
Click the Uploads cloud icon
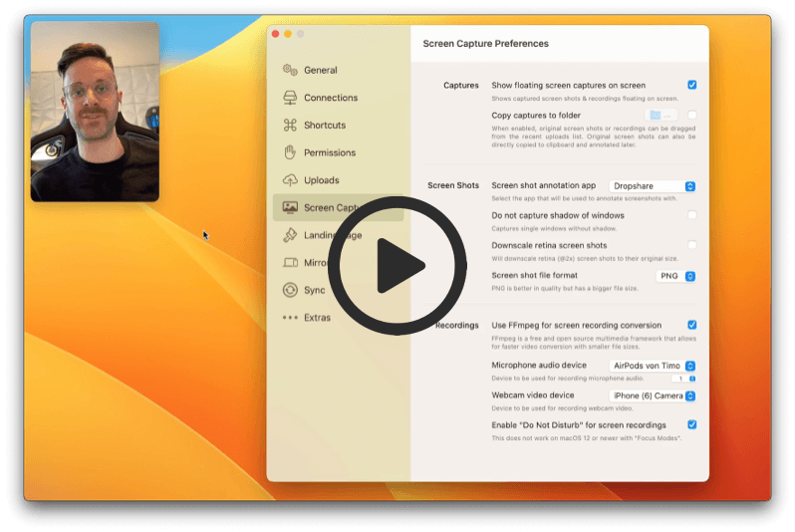[290, 180]
